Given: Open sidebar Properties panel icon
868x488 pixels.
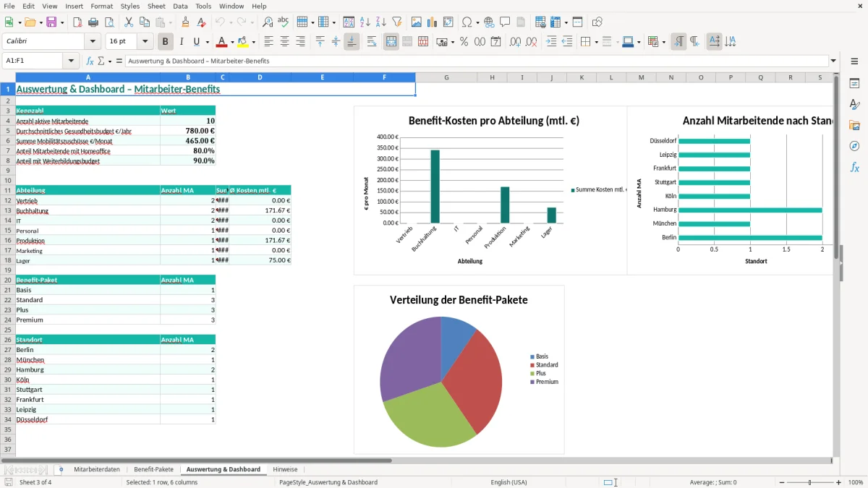Looking at the screenshot, I should click(854, 84).
